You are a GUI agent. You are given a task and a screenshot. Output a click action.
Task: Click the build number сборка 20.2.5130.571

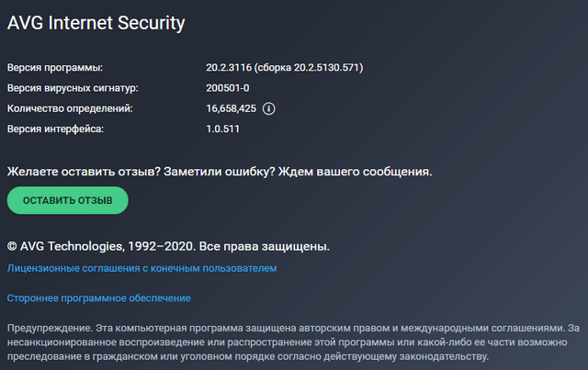[317, 68]
